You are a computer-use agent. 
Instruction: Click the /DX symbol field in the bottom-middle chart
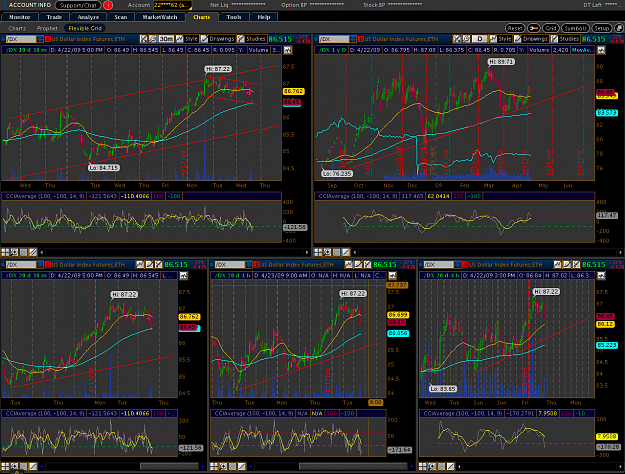tap(230, 265)
